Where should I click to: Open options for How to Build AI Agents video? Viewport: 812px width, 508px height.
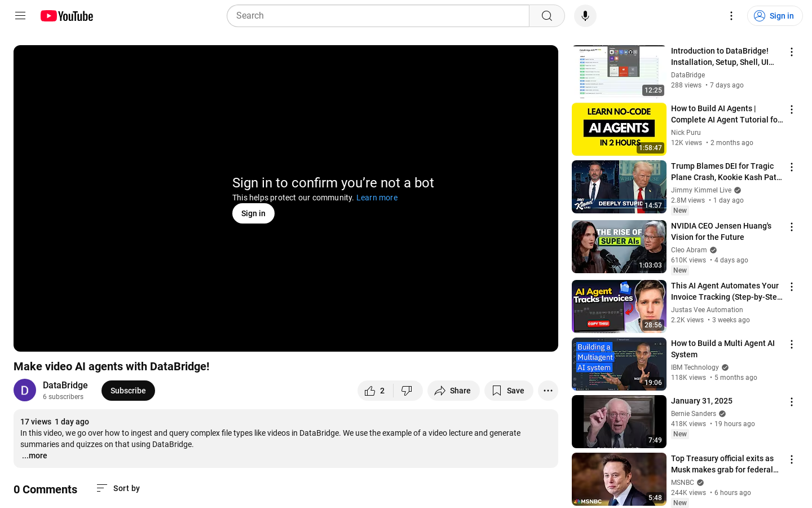[792, 110]
